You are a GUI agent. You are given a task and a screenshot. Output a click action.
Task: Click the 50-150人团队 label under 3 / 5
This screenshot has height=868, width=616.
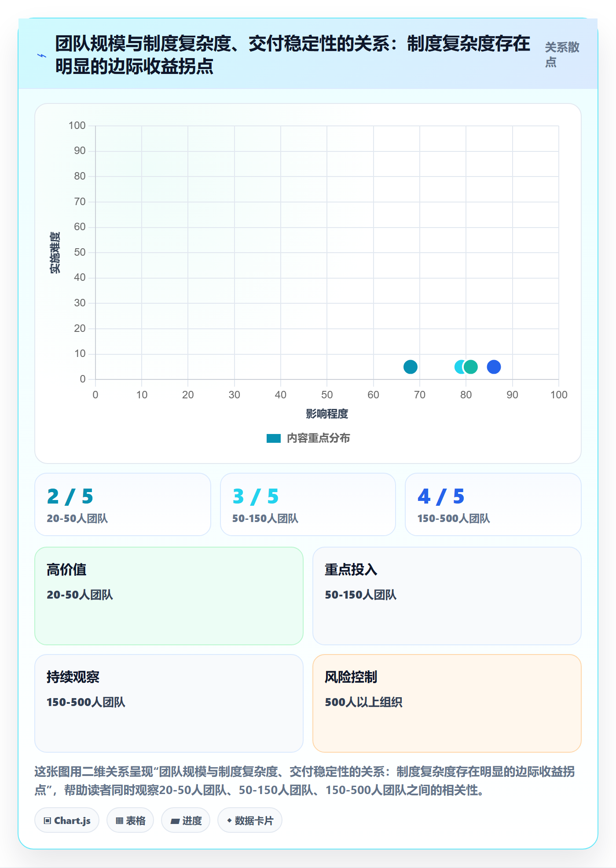265,519
